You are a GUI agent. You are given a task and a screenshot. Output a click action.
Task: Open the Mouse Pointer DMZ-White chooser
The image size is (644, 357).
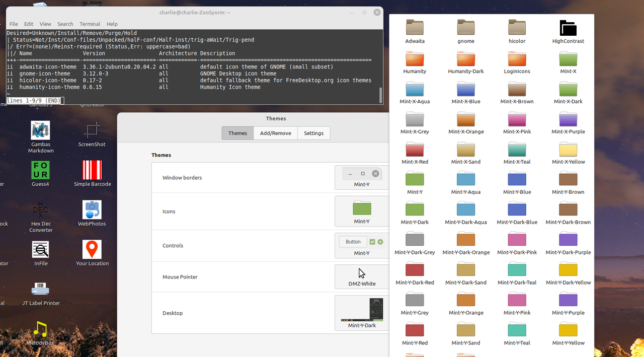pos(362,277)
